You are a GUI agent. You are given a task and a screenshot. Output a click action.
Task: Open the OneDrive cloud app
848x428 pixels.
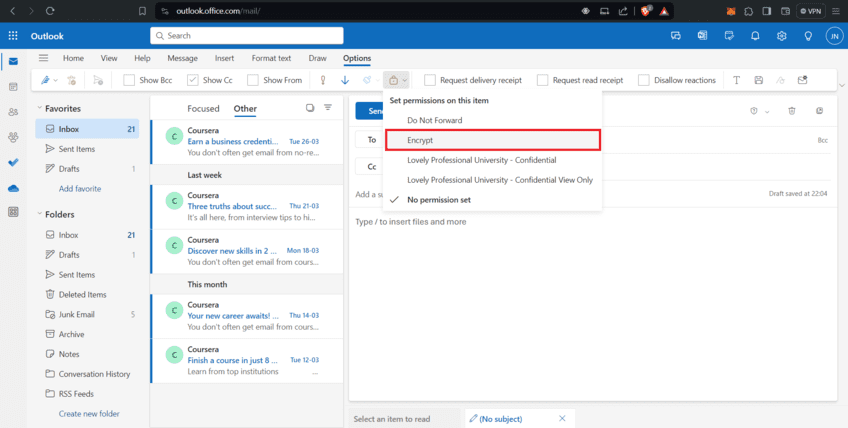(x=13, y=188)
